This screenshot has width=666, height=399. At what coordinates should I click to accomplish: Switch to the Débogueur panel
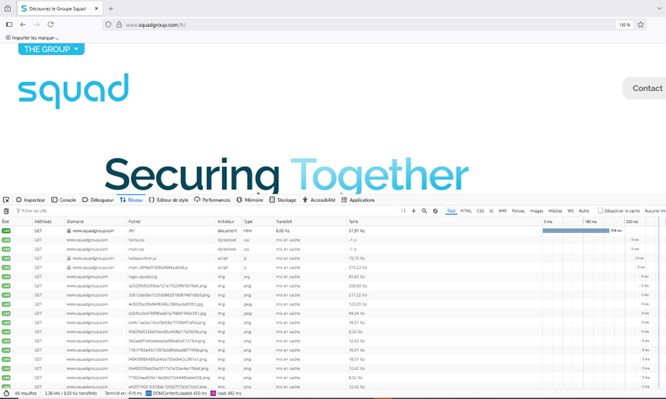coord(98,200)
